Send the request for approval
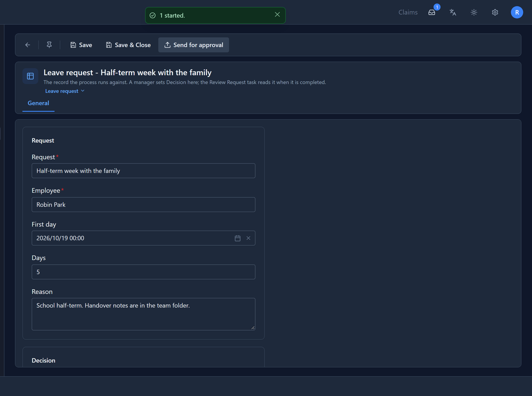The image size is (532, 396). (194, 45)
